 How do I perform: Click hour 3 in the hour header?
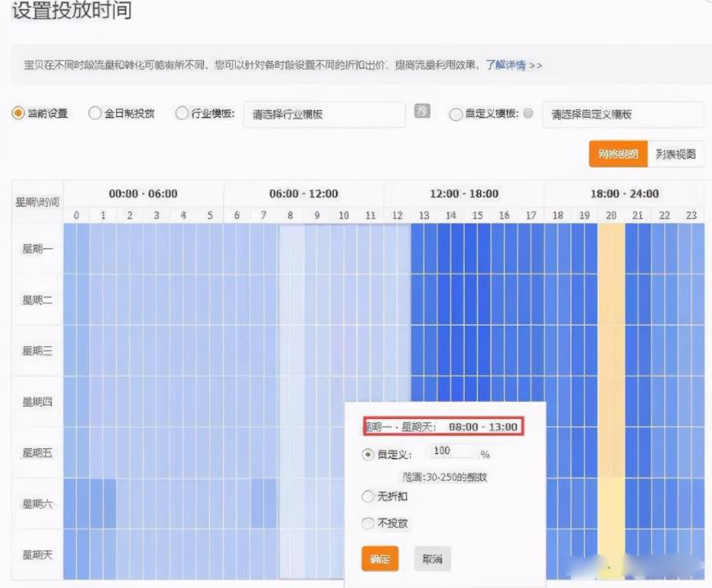click(x=156, y=216)
